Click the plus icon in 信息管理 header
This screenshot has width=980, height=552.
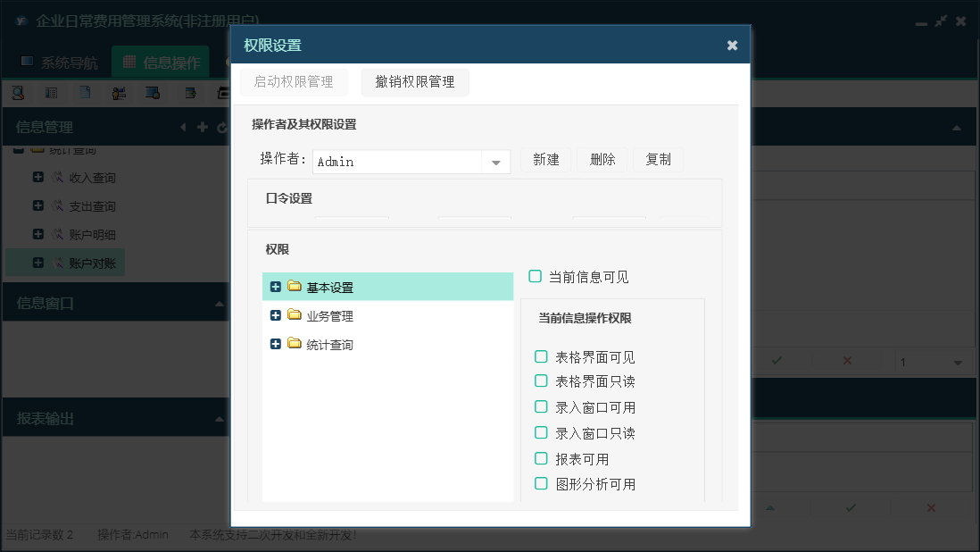(x=203, y=128)
